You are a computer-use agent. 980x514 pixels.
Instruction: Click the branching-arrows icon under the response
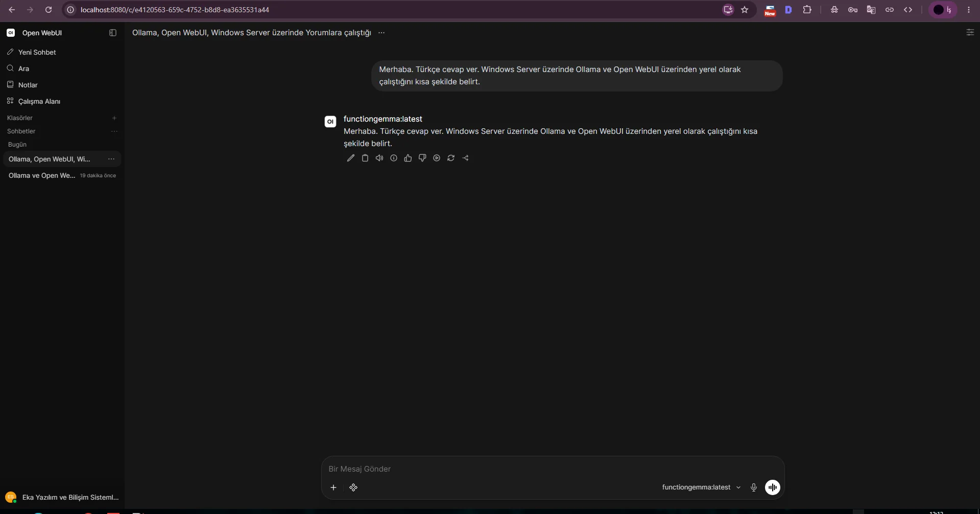pos(465,158)
